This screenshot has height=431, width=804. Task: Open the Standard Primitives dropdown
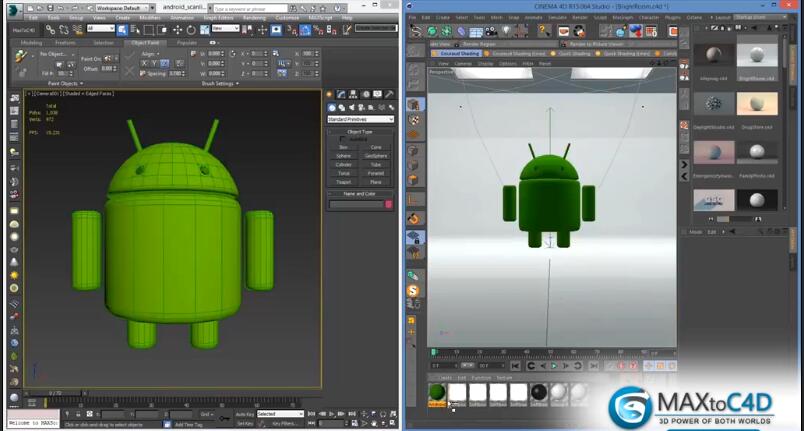coord(361,119)
